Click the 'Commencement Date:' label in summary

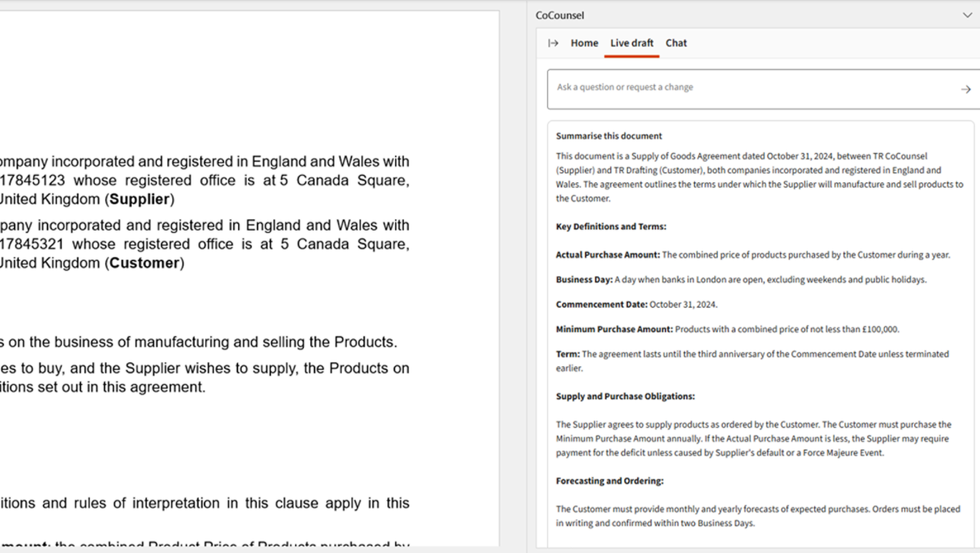coord(601,304)
